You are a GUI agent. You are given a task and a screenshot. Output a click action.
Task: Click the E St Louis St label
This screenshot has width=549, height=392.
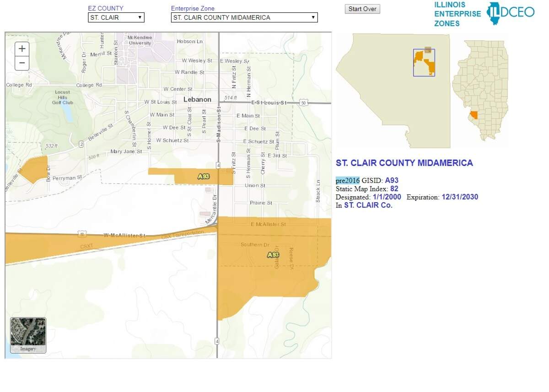pos(269,103)
